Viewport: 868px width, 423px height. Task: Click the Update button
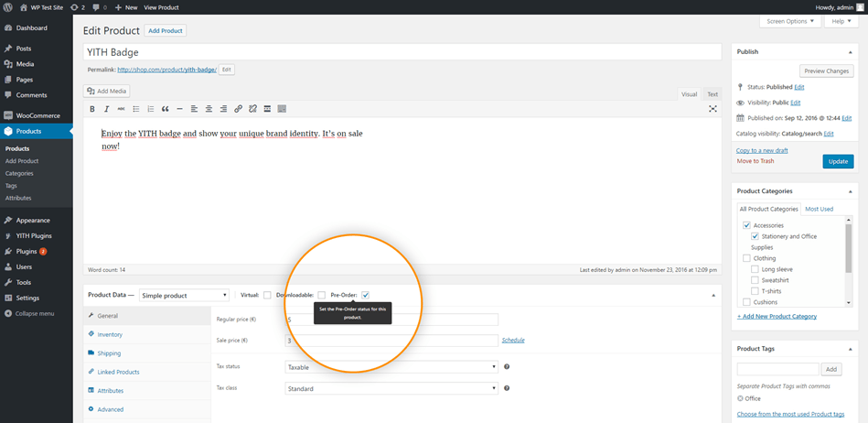tap(838, 161)
